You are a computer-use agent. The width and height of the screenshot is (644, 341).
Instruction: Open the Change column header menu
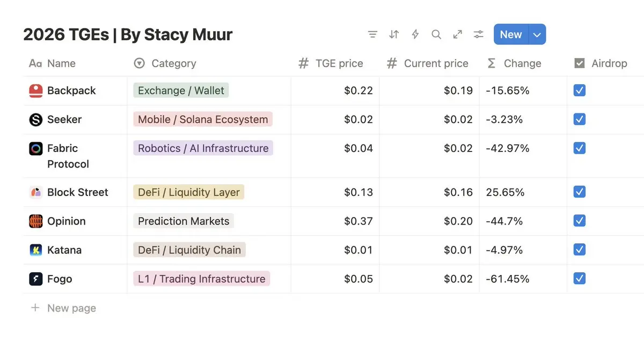(522, 63)
